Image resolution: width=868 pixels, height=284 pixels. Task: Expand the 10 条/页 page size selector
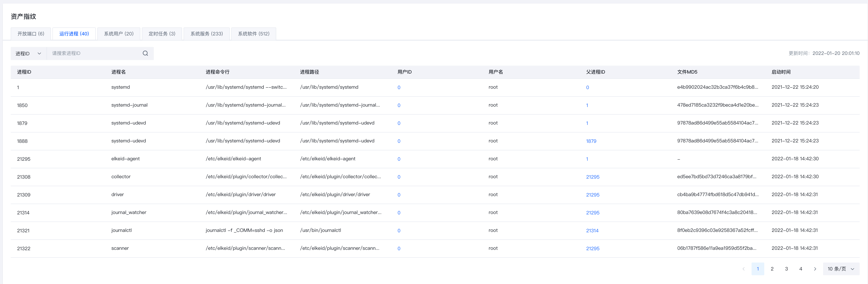841,269
